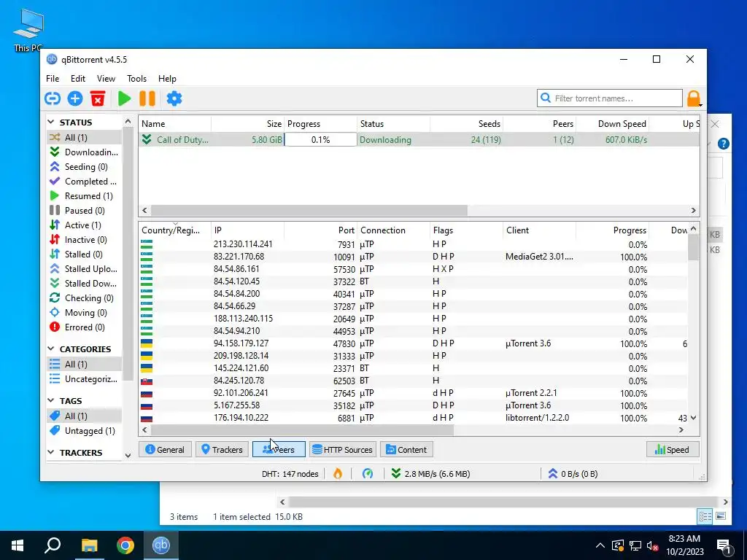
Task: Click the 0.1% progress bar of the torrent
Action: [321, 139]
